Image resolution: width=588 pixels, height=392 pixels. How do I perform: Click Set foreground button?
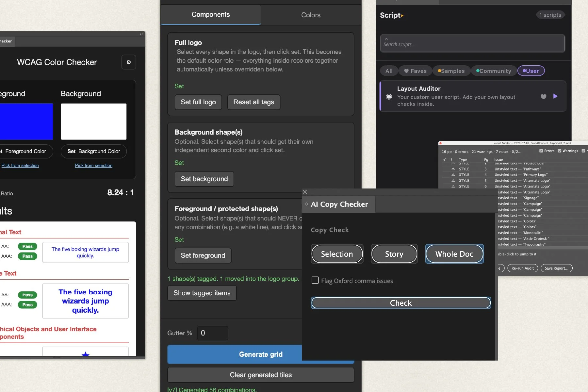pyautogui.click(x=203, y=255)
